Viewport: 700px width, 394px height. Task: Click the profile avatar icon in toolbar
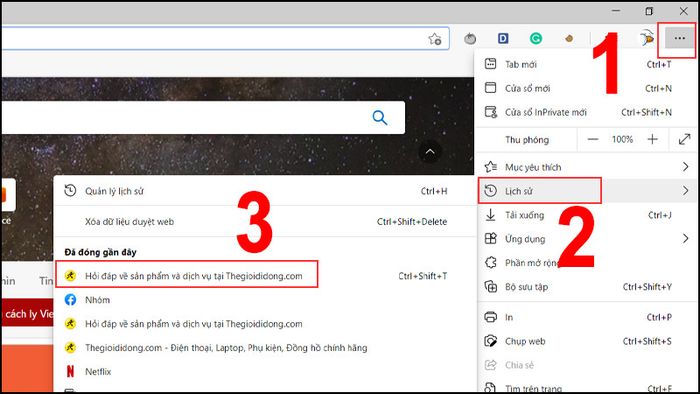(647, 38)
